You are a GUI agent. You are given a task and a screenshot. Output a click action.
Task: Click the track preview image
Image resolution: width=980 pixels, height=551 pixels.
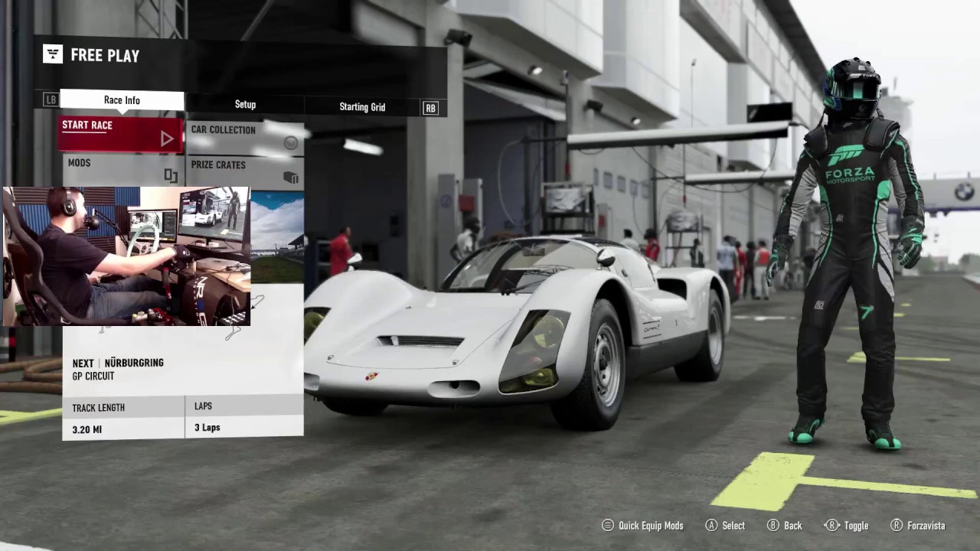pos(277,237)
